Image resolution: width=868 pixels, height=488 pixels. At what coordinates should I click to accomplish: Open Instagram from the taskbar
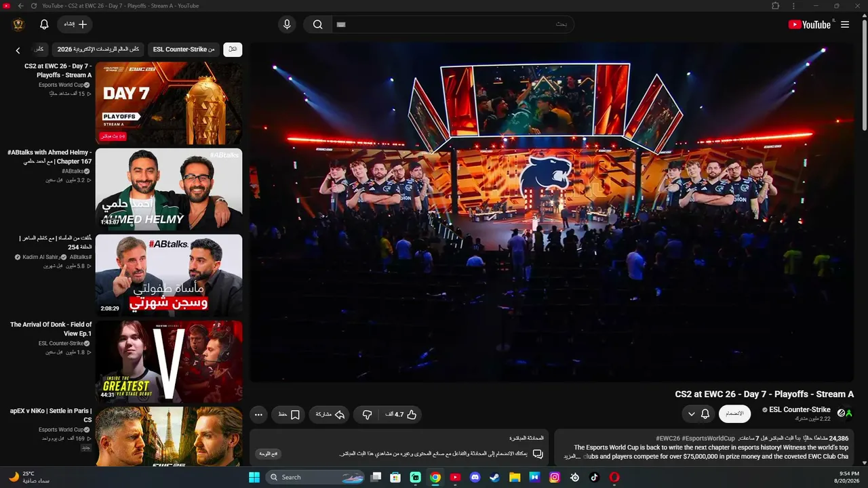point(555,477)
